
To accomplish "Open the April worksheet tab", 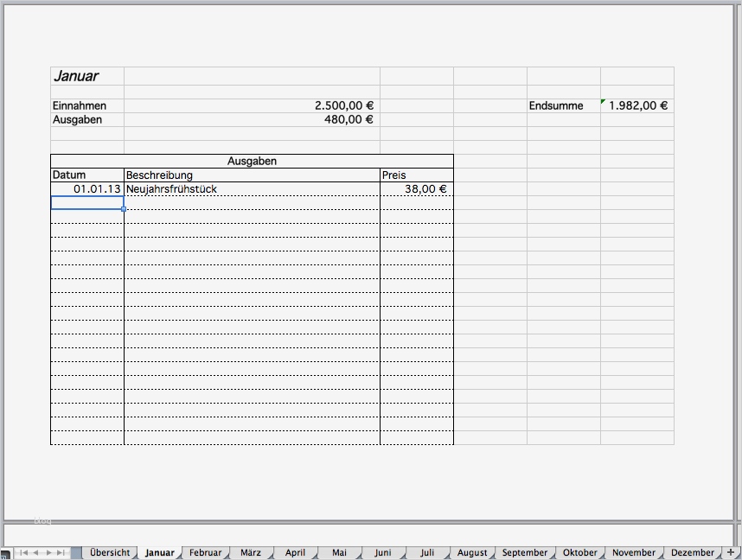I will pos(295,552).
